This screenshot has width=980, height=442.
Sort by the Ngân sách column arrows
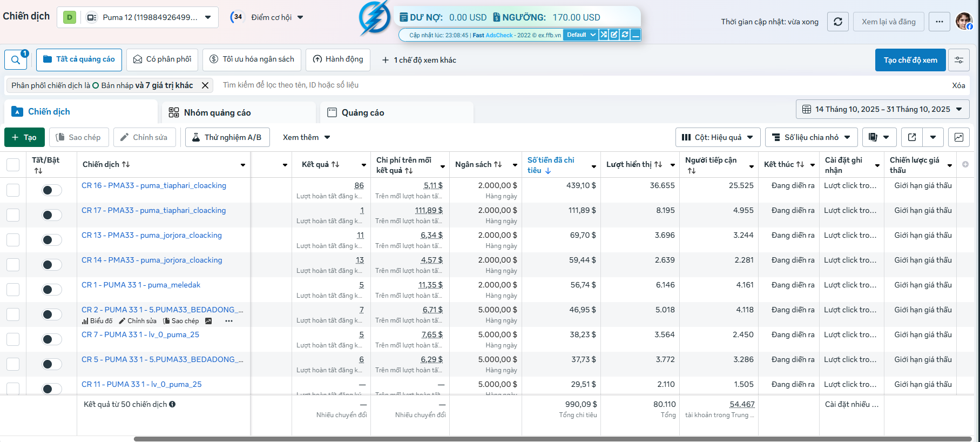pos(498,164)
